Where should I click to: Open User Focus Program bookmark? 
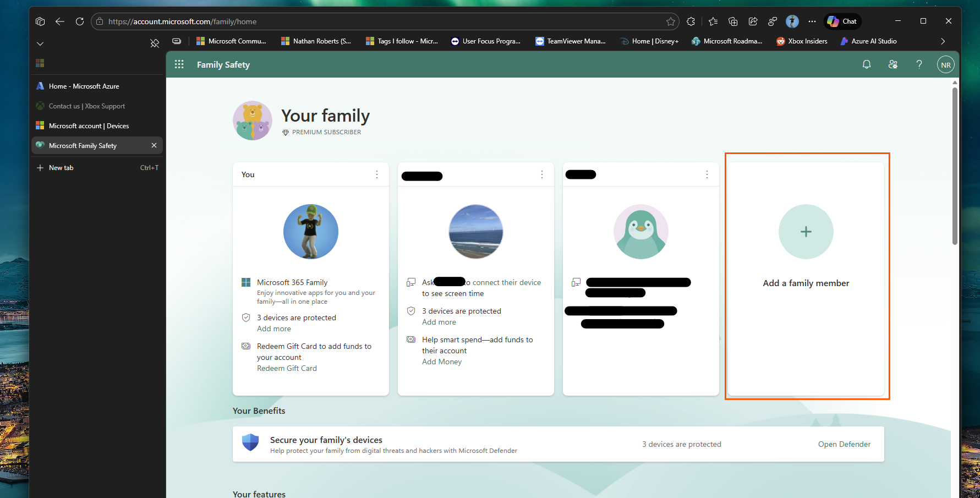(x=485, y=41)
